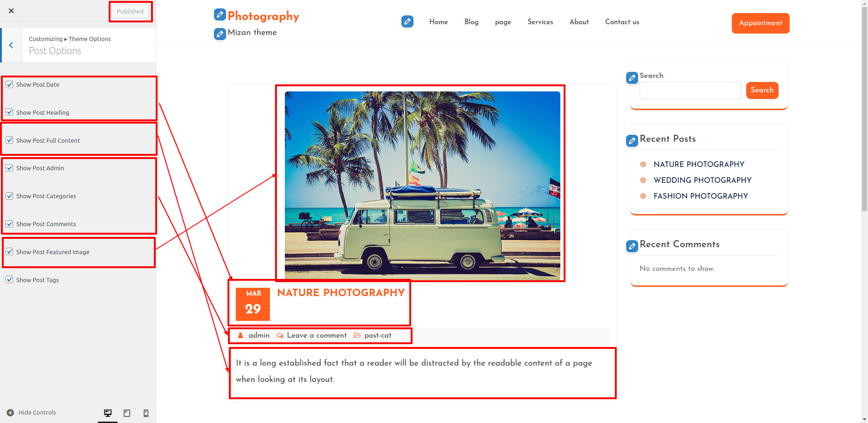
Task: Click the edit pencil next to site title Photography
Action: 220,15
